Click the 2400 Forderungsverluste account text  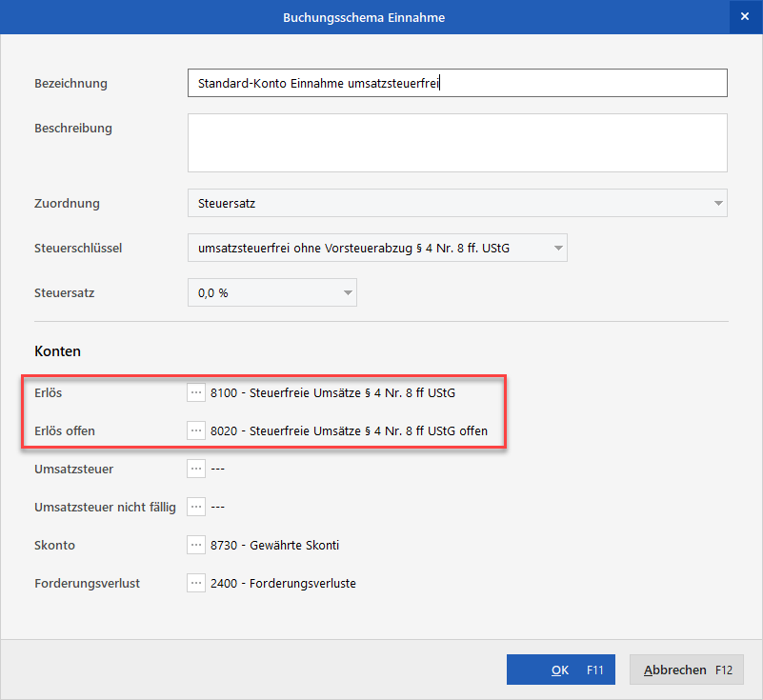pos(283,583)
